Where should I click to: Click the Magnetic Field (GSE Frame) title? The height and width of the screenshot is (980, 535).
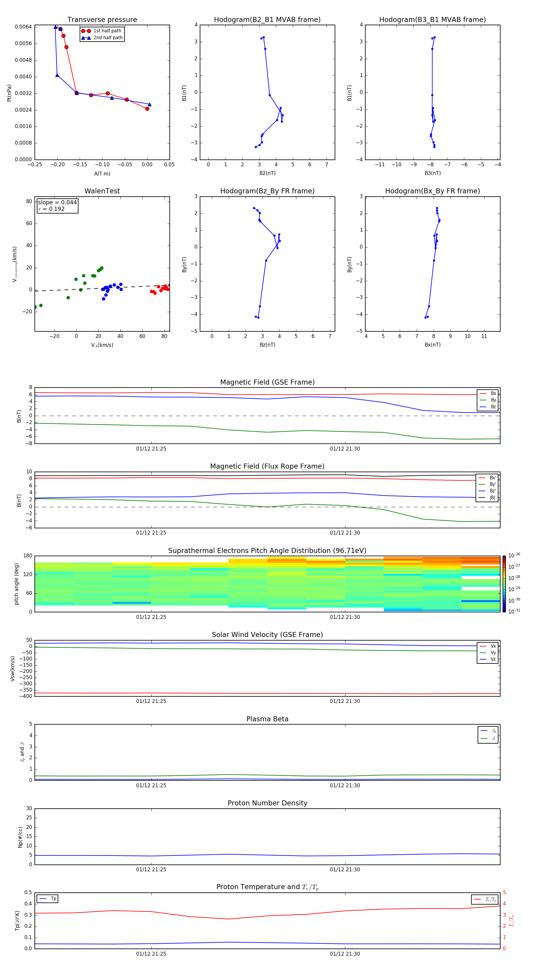click(267, 382)
